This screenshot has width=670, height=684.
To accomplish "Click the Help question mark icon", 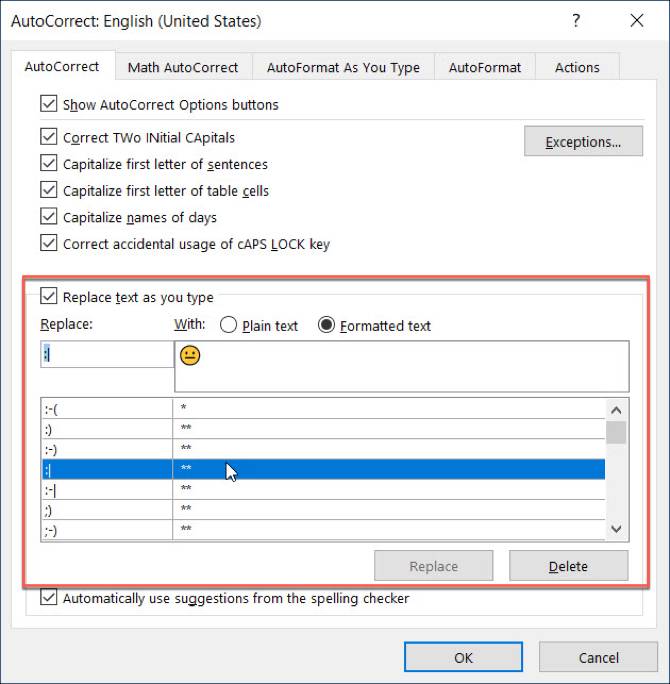I will (576, 21).
